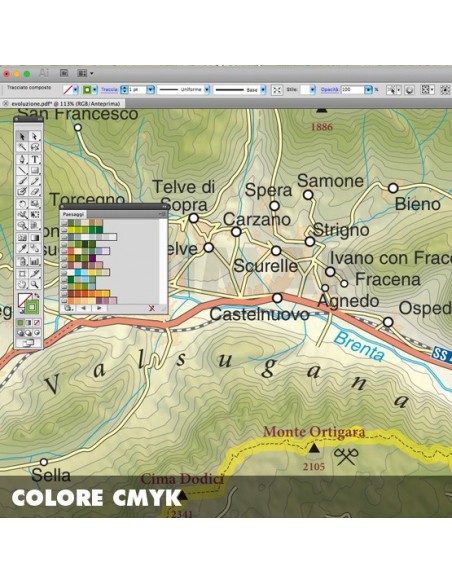Pick the Eyedropper tool
The image size is (452, 584).
pos(22,248)
